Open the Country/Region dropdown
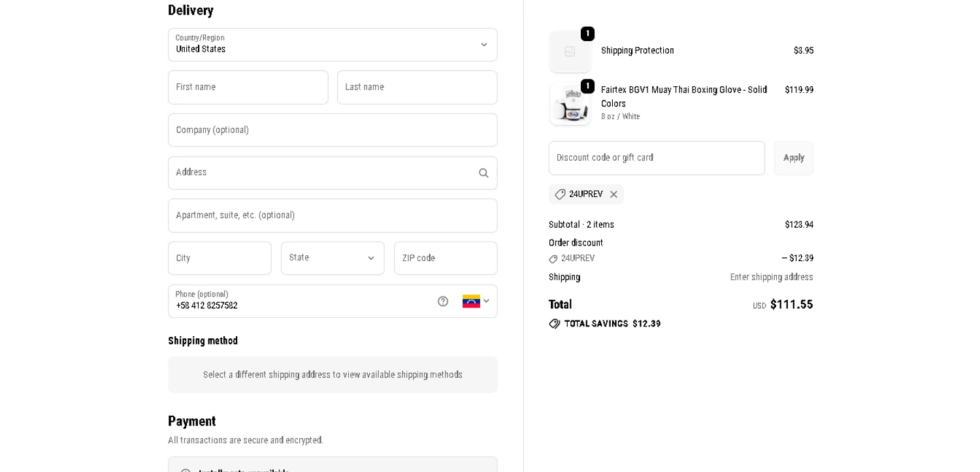980x472 pixels. [332, 44]
